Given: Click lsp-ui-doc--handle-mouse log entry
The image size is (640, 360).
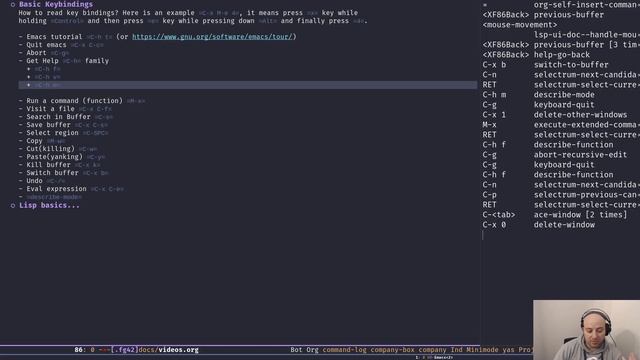Looking at the screenshot, I should 587,35.
